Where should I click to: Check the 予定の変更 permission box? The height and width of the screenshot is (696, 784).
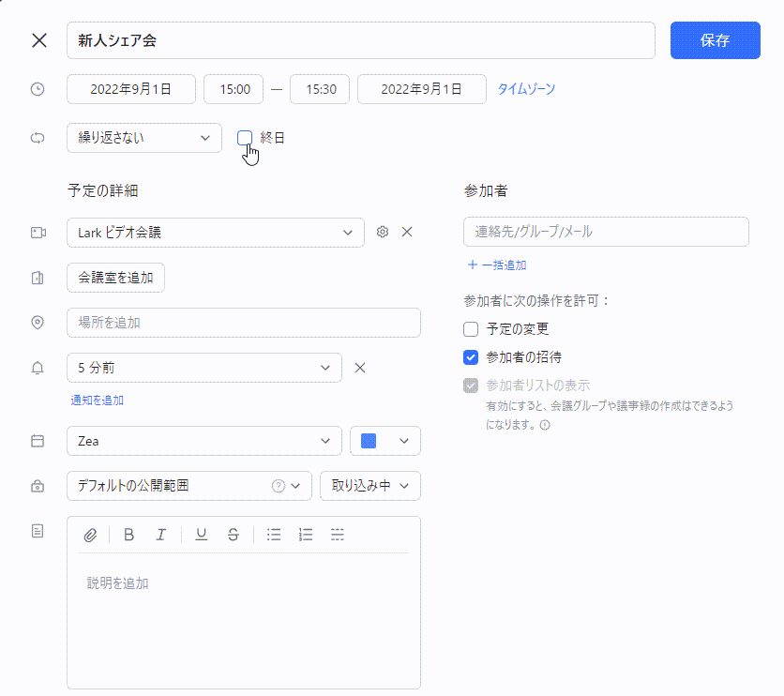pyautogui.click(x=471, y=329)
